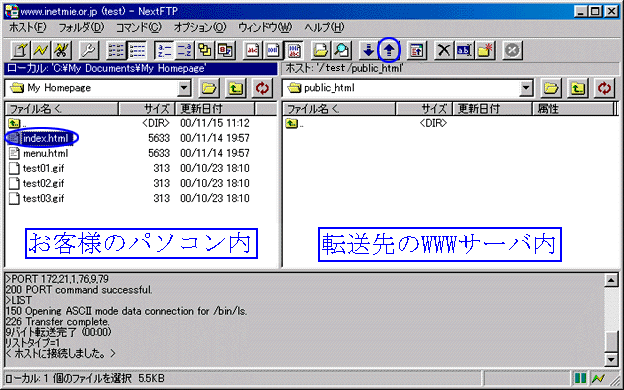
Task: Click the delete X toolbar icon
Action: tap(443, 50)
